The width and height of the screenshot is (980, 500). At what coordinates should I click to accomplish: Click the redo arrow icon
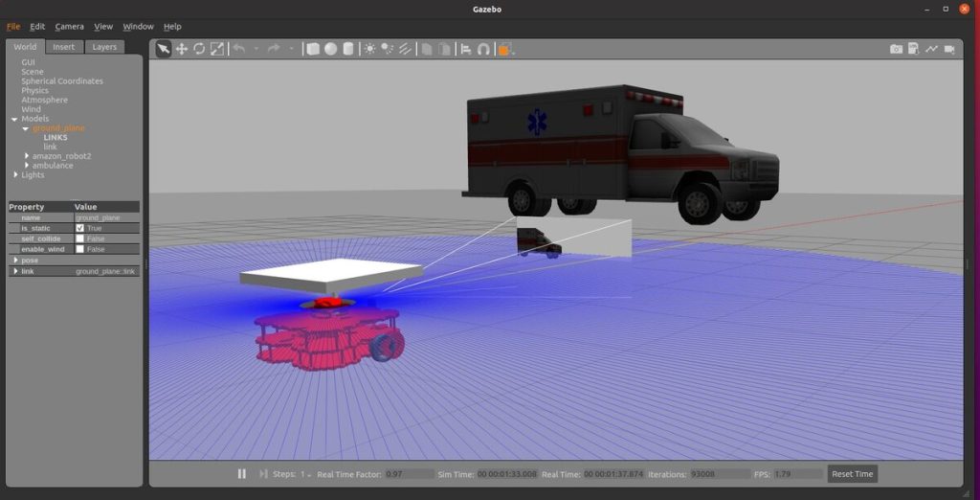click(274, 49)
